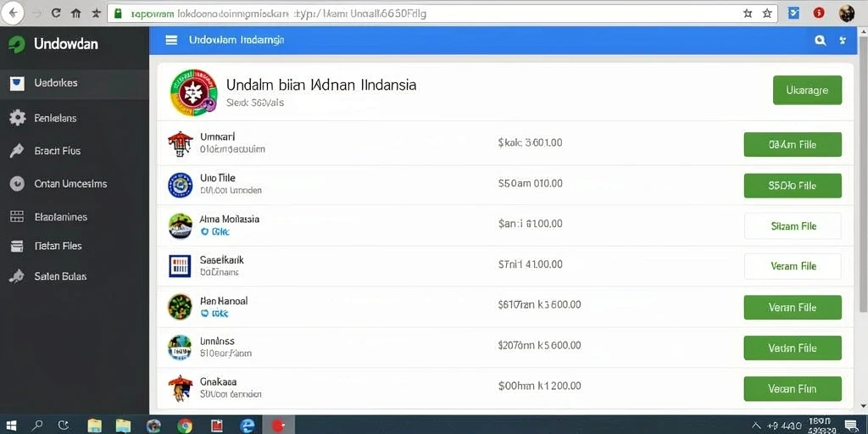This screenshot has width=868, height=434.
Task: Click the green file button in the Gnakasa row
Action: [793, 388]
